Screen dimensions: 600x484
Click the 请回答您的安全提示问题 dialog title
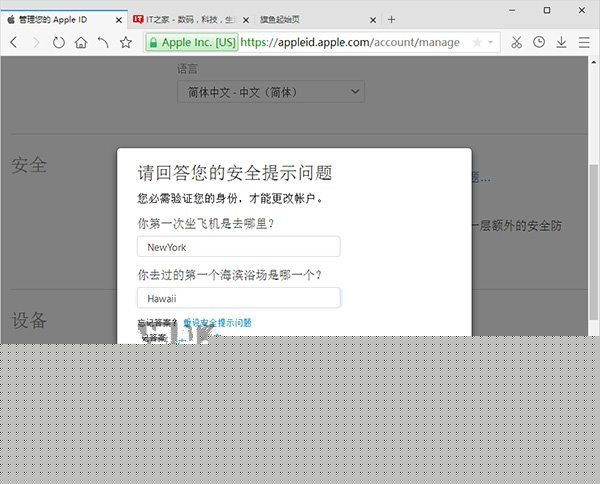click(x=235, y=173)
